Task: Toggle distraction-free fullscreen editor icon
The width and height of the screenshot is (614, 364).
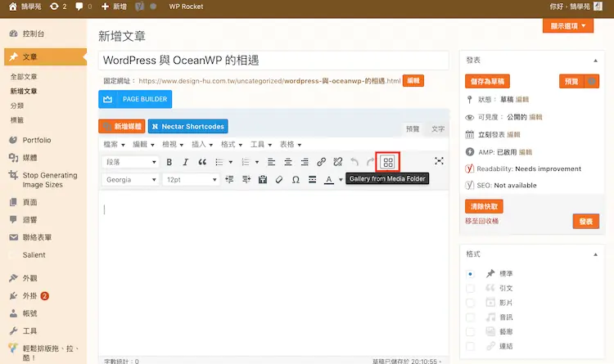Action: click(x=439, y=161)
